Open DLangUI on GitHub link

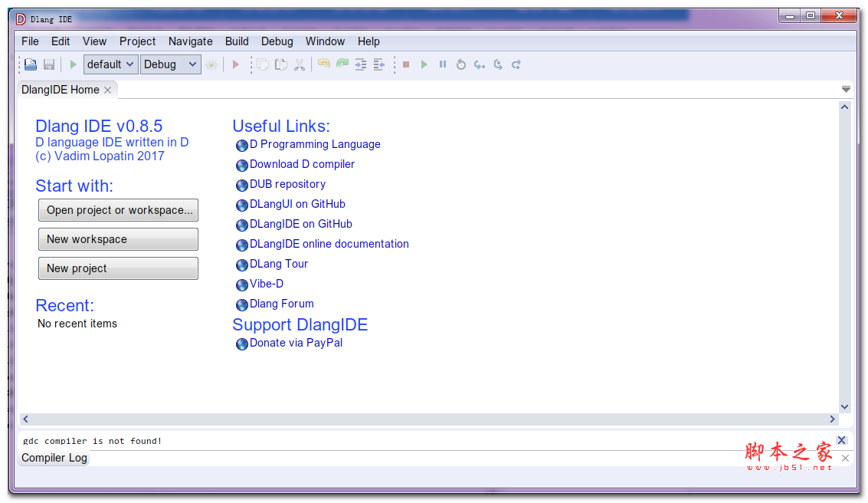(297, 204)
